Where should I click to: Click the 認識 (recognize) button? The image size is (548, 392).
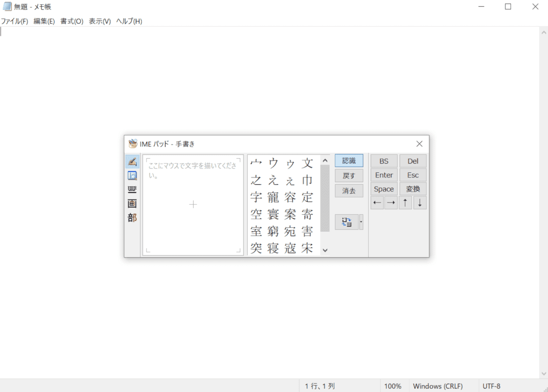[x=349, y=161]
